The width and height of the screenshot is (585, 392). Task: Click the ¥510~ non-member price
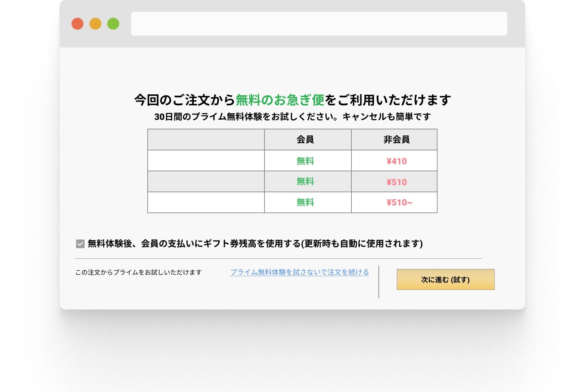[399, 203]
